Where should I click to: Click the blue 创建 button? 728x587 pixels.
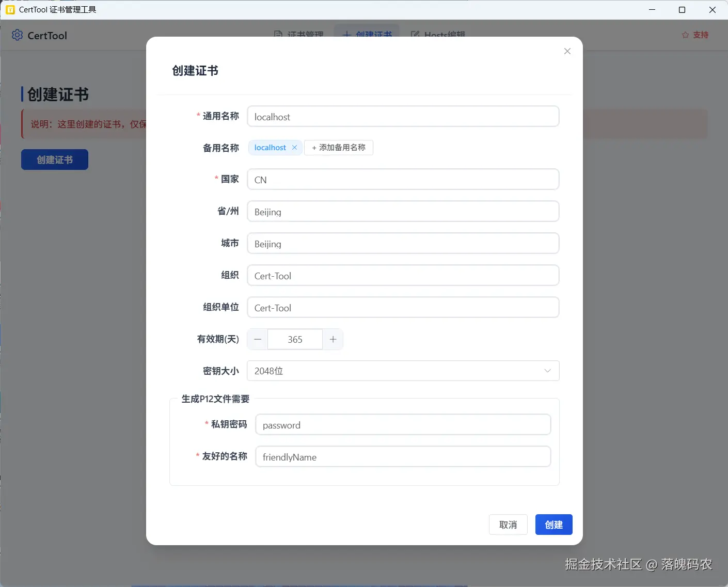553,525
